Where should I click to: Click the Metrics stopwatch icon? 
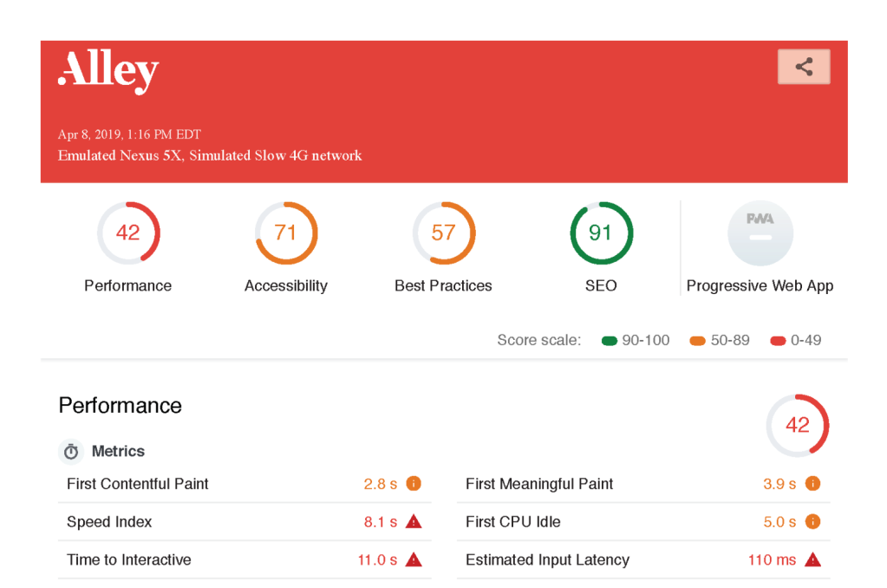(71, 452)
